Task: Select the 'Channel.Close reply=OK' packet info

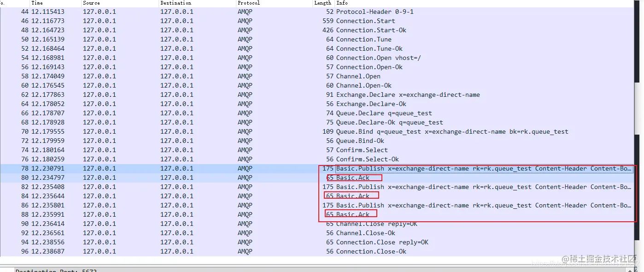Action: coord(377,224)
